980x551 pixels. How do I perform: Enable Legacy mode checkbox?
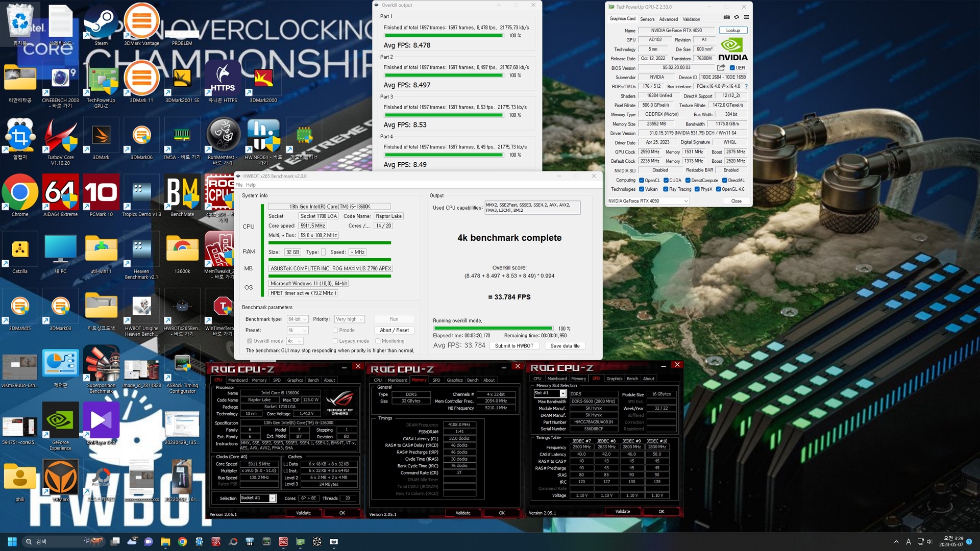(x=335, y=341)
